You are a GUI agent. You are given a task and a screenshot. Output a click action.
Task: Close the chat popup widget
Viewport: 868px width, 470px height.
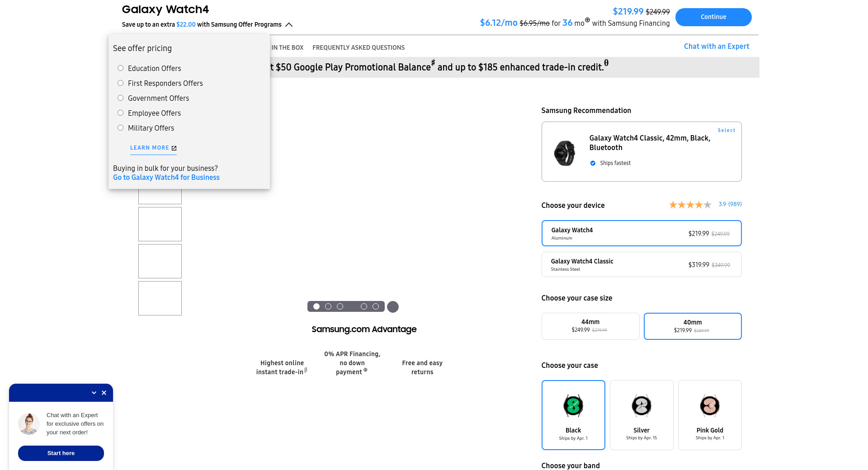click(x=104, y=393)
